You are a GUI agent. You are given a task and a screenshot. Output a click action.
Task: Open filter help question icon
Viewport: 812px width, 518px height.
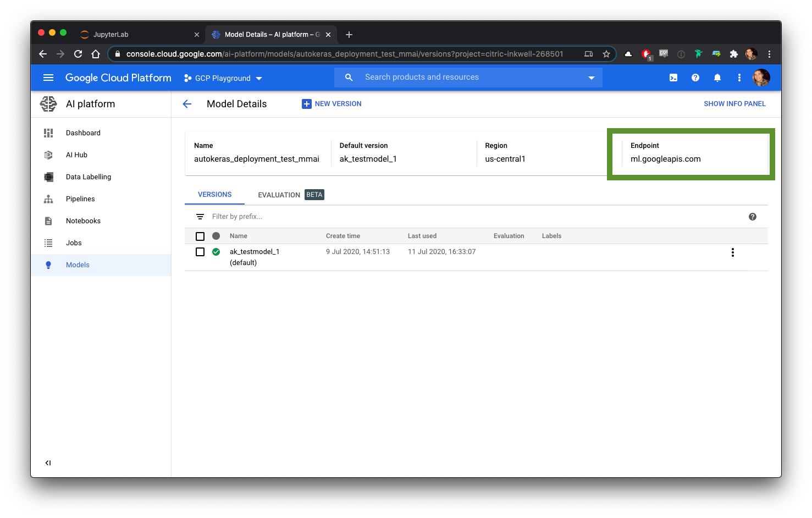(753, 217)
